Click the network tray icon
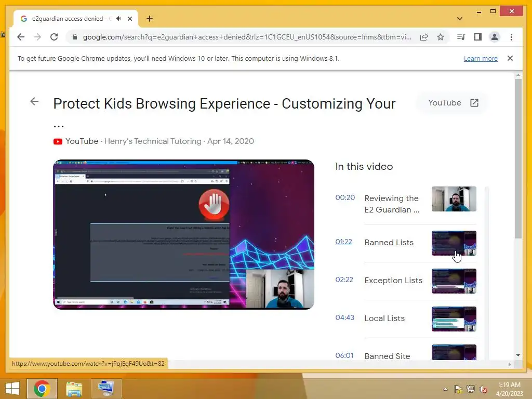Image resolution: width=532 pixels, height=399 pixels. [x=471, y=389]
